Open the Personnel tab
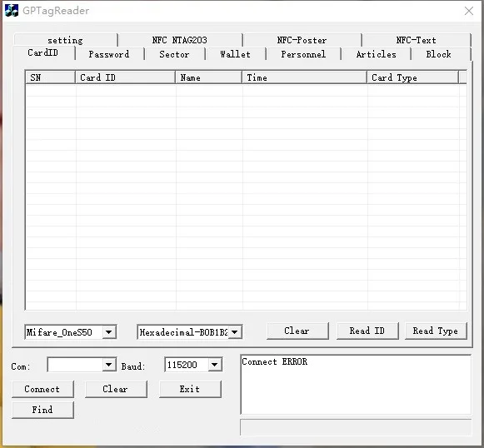The image size is (484, 448). click(303, 54)
